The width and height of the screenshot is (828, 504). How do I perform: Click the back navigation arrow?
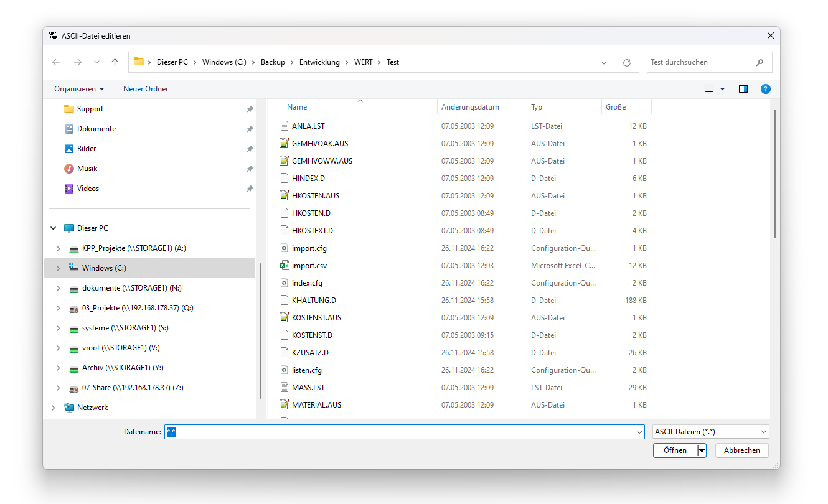click(56, 62)
